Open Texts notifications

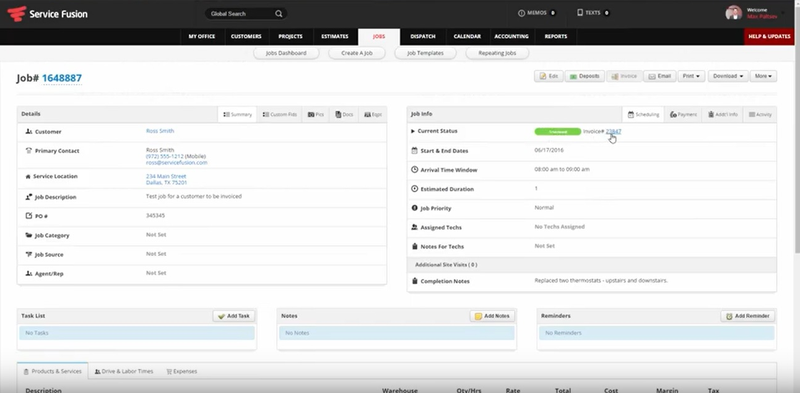click(x=593, y=13)
